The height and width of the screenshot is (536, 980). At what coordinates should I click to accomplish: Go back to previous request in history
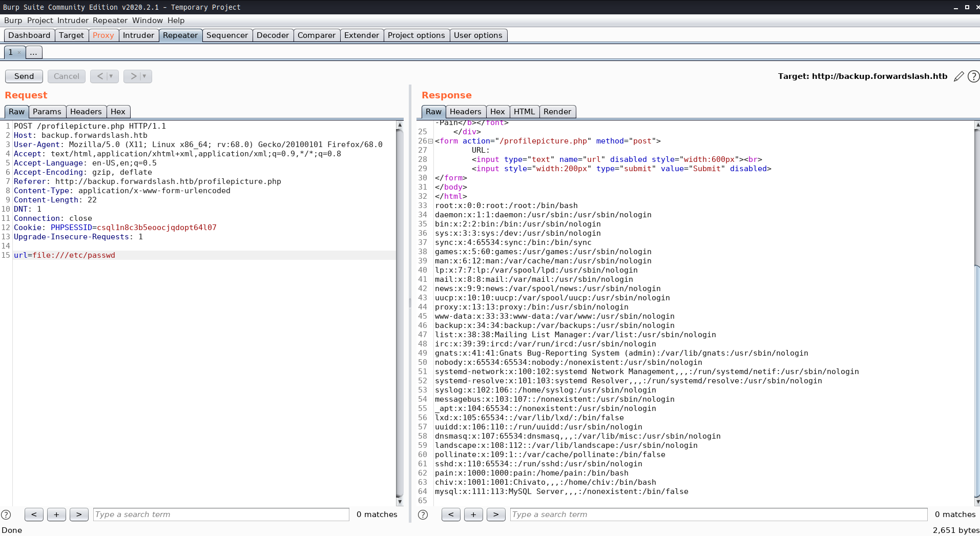[x=100, y=76]
